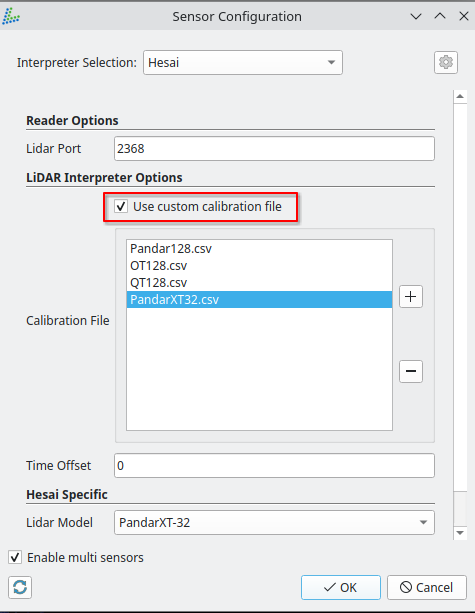Select Pandar128.csv calibration file

(259, 249)
